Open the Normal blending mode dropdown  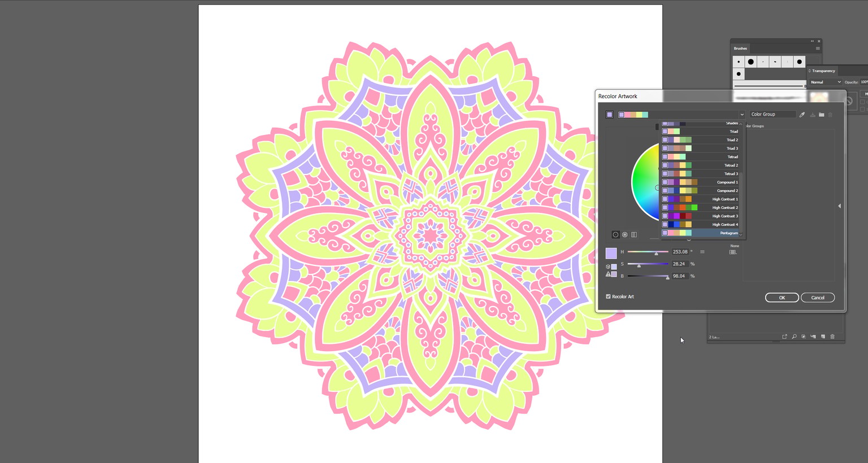[x=826, y=82]
